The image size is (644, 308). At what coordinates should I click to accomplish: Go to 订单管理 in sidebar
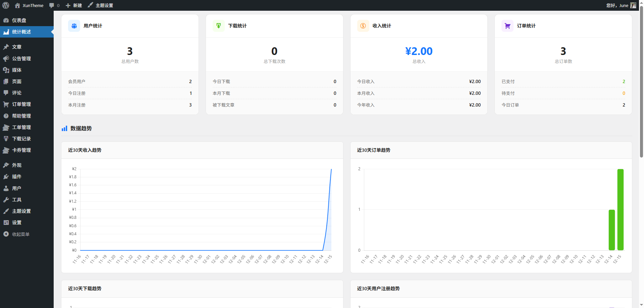coord(21,104)
